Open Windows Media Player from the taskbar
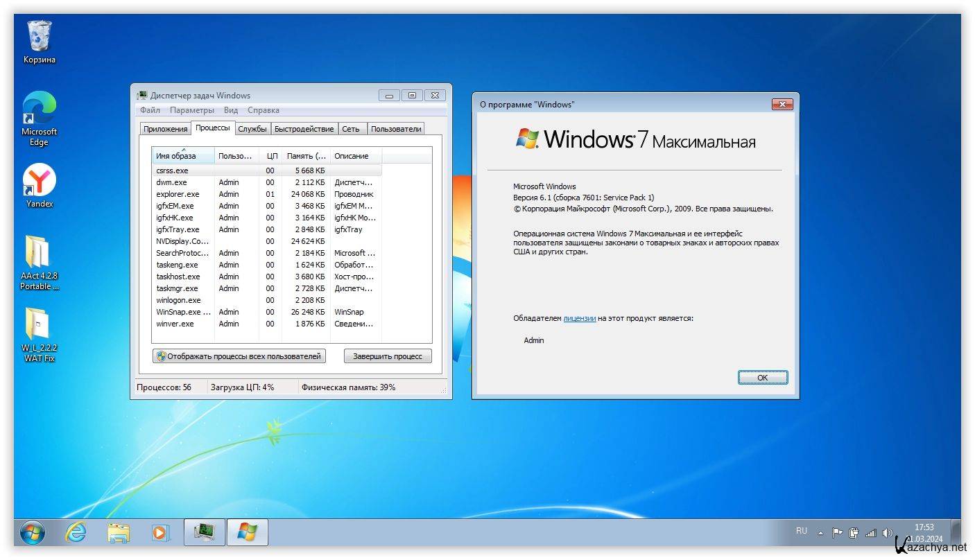The height and width of the screenshot is (560, 975). 160,532
